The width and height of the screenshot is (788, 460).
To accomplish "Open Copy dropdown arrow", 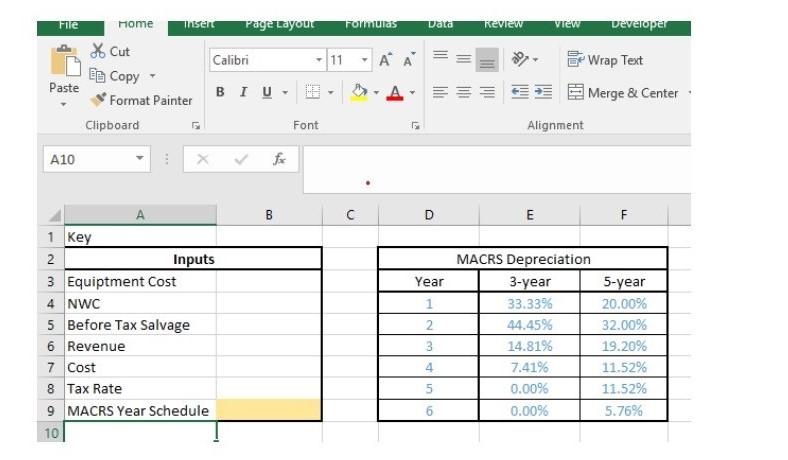I will point(152,76).
